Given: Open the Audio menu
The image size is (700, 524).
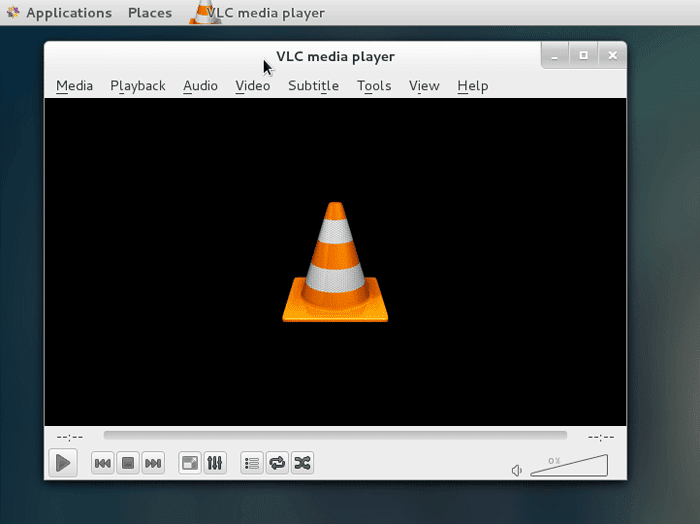Looking at the screenshot, I should tap(200, 86).
